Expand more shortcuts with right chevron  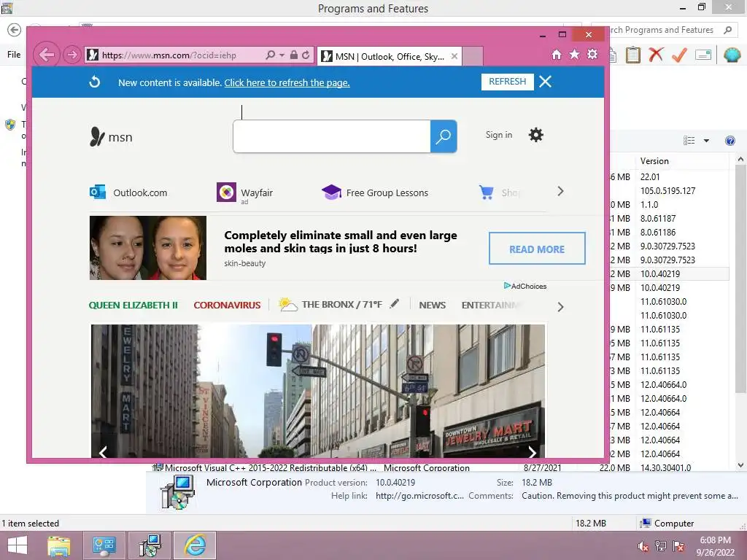point(560,192)
